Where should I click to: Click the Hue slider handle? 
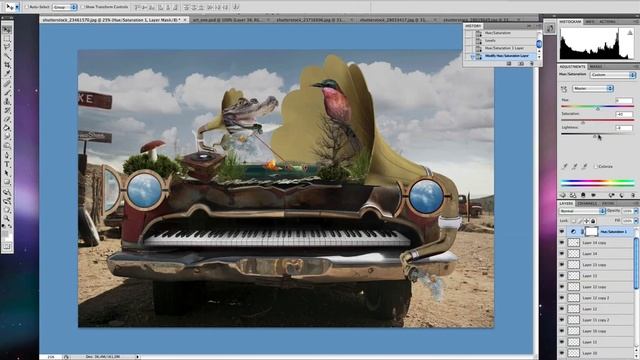click(598, 108)
